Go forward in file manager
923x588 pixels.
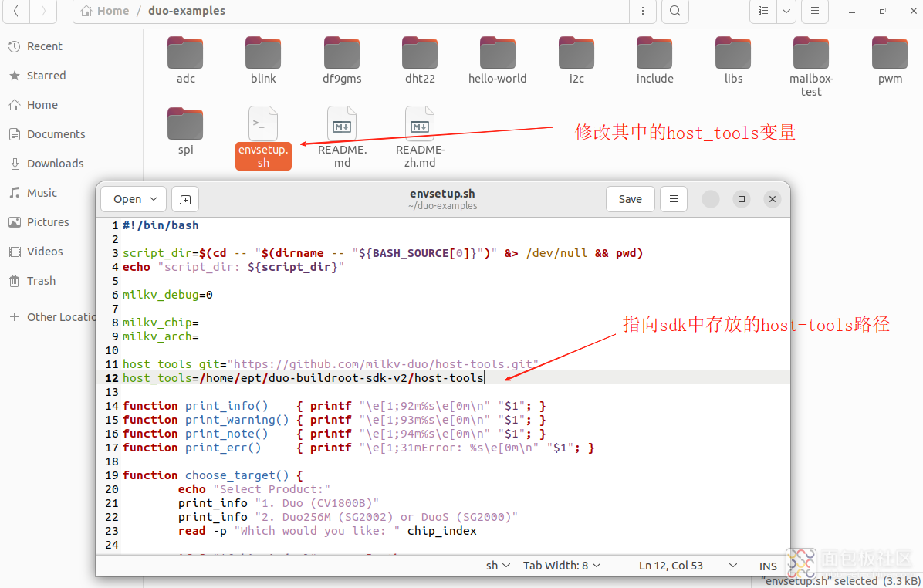(x=43, y=11)
